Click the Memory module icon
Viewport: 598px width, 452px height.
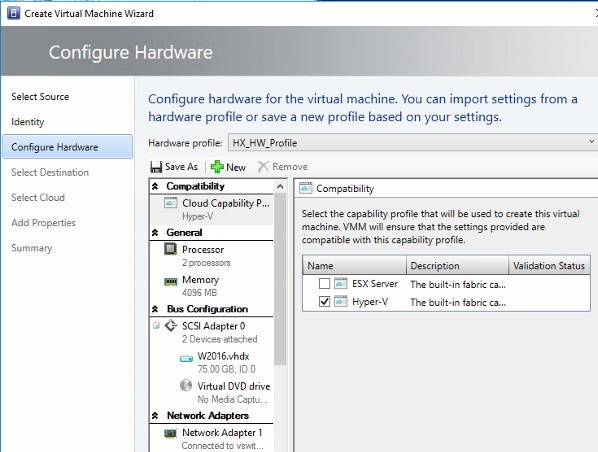[x=170, y=281]
